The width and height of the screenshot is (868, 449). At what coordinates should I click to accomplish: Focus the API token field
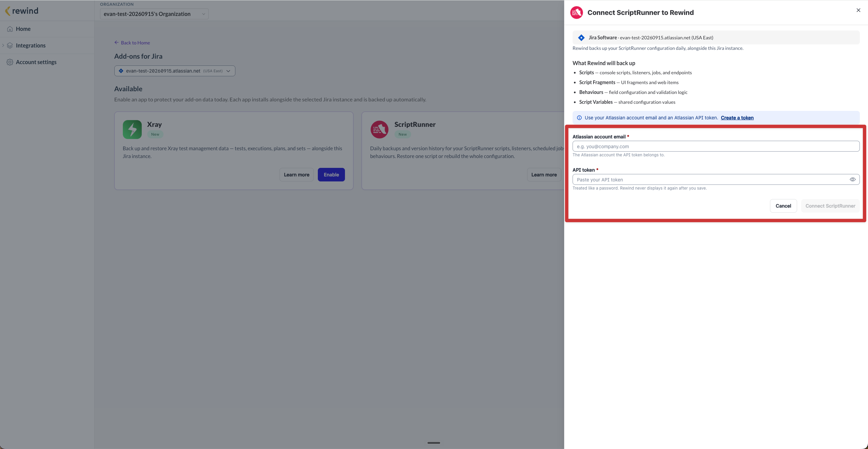[x=716, y=179]
